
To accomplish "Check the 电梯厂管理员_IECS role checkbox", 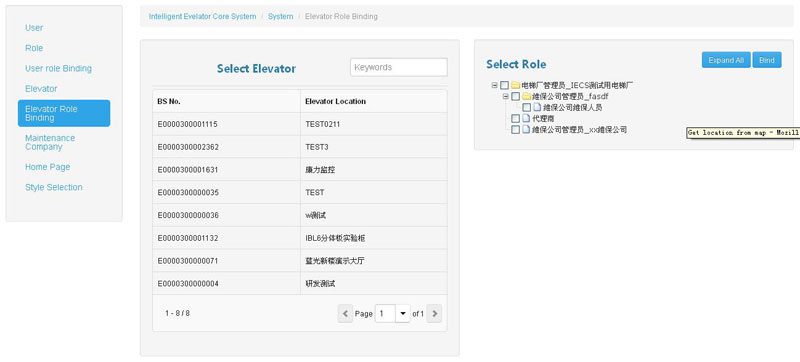I will 505,85.
